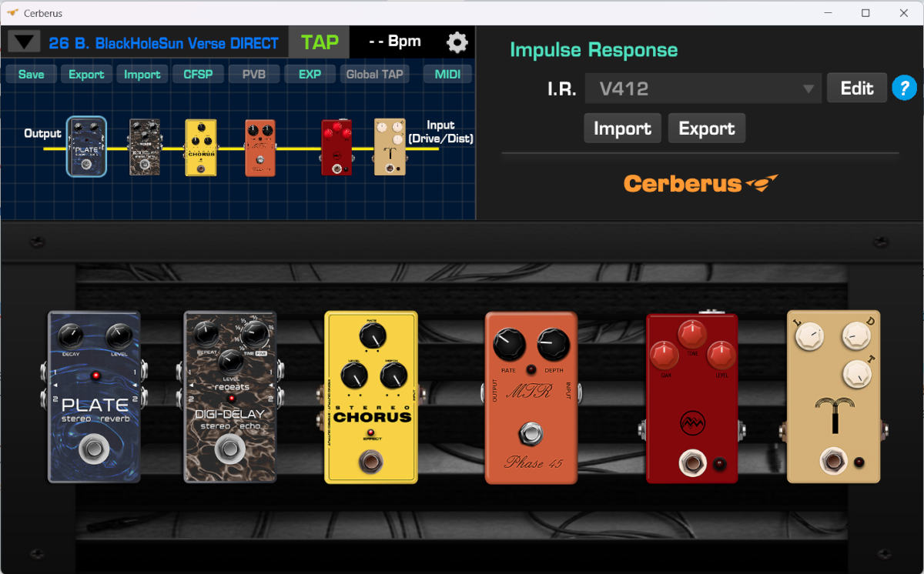Click the Chorus LEVEL knob
Screen dimensions: 924x574
click(353, 375)
